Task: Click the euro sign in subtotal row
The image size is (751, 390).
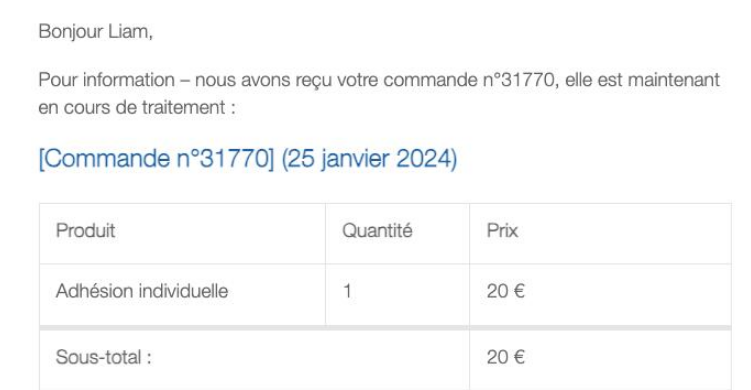Action: (519, 357)
